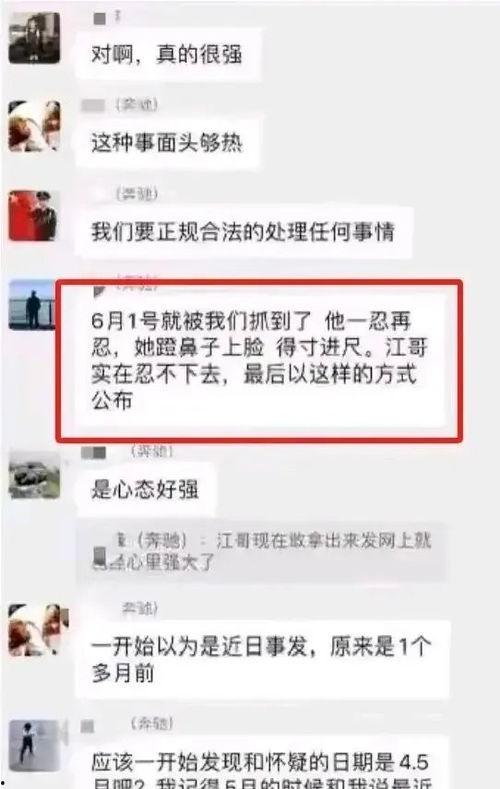
Task: Jump to quoted reply '江哥现在敢拿出来发网上'
Action: tap(261, 551)
